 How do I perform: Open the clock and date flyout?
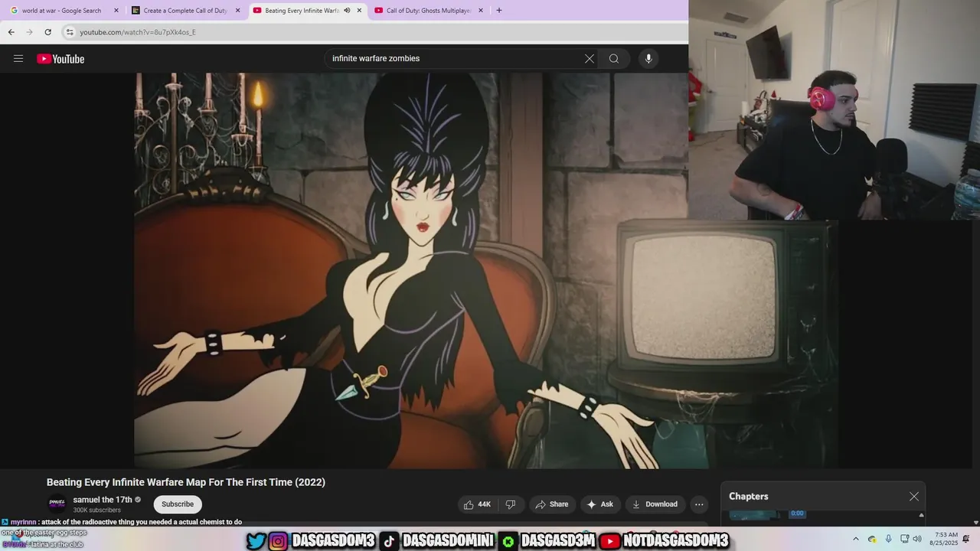click(x=943, y=539)
